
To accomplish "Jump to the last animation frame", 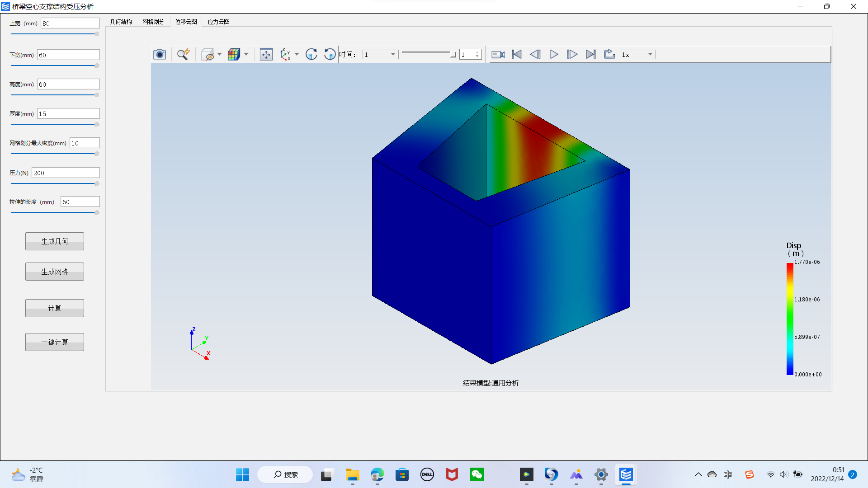I will [x=591, y=55].
